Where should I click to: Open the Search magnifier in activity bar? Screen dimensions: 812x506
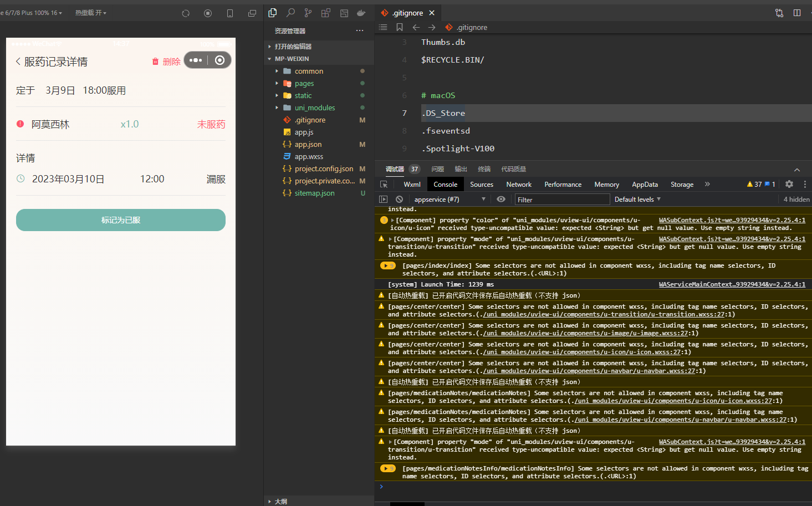pos(290,13)
